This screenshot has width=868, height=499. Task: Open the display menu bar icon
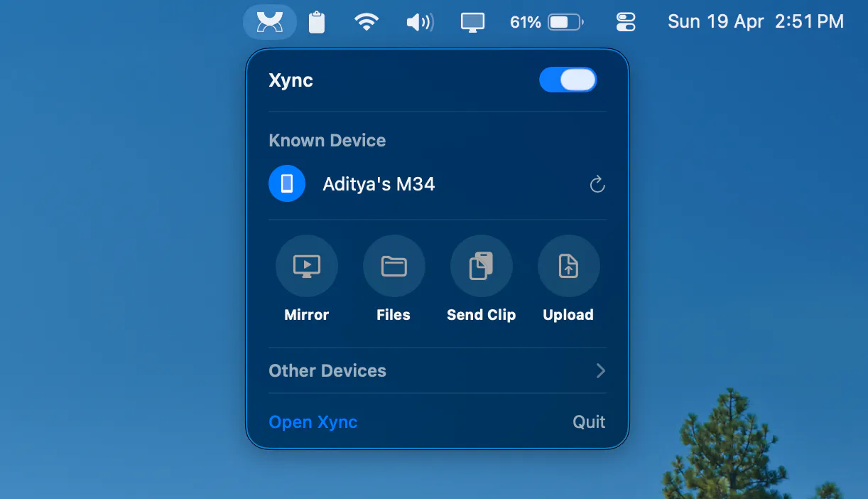point(472,22)
